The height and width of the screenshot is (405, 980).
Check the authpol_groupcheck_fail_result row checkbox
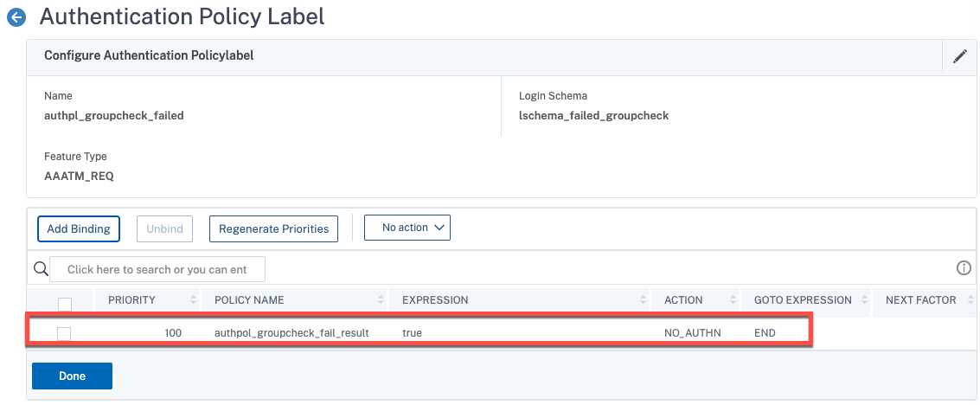(x=64, y=333)
